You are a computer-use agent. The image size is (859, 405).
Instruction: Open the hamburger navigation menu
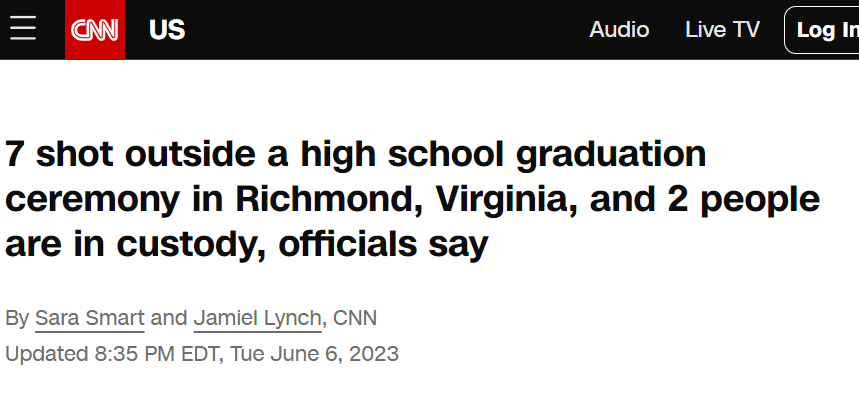23,29
